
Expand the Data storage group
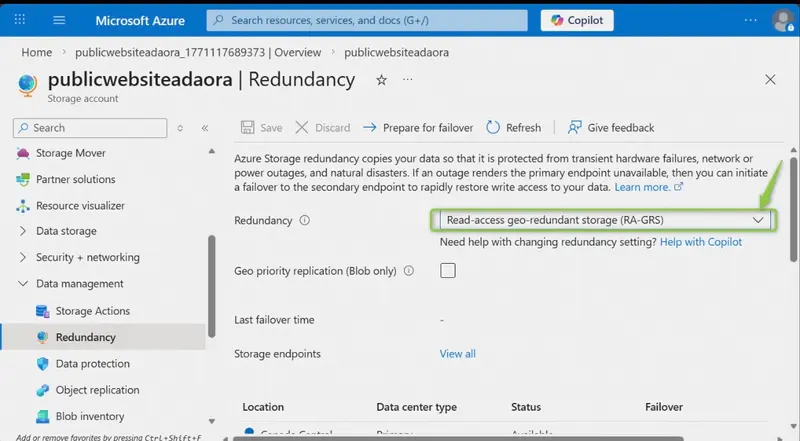pos(66,231)
